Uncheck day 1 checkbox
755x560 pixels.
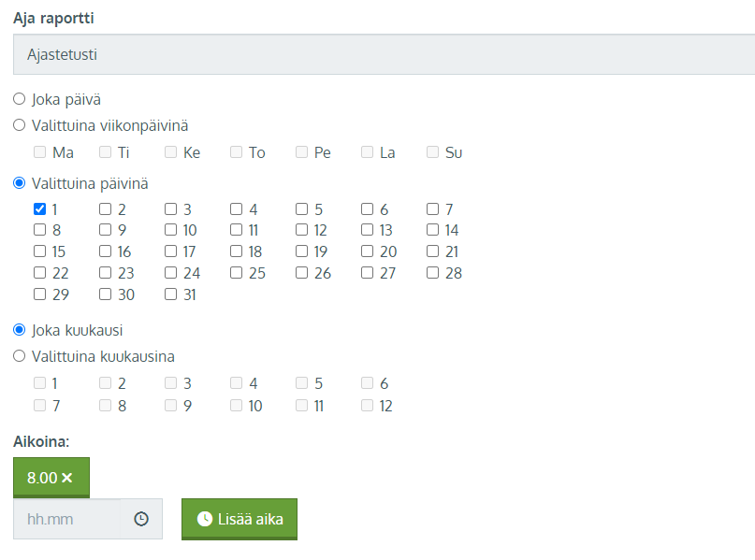pos(39,208)
